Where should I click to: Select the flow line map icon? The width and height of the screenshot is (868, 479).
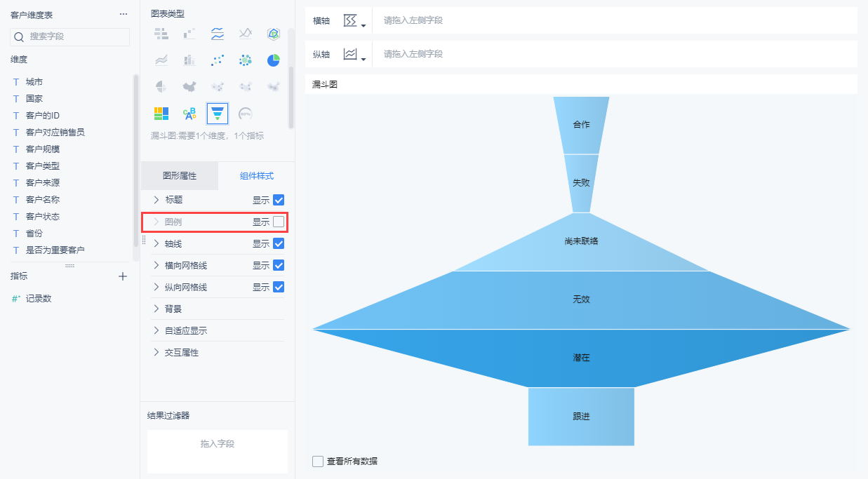(246, 86)
